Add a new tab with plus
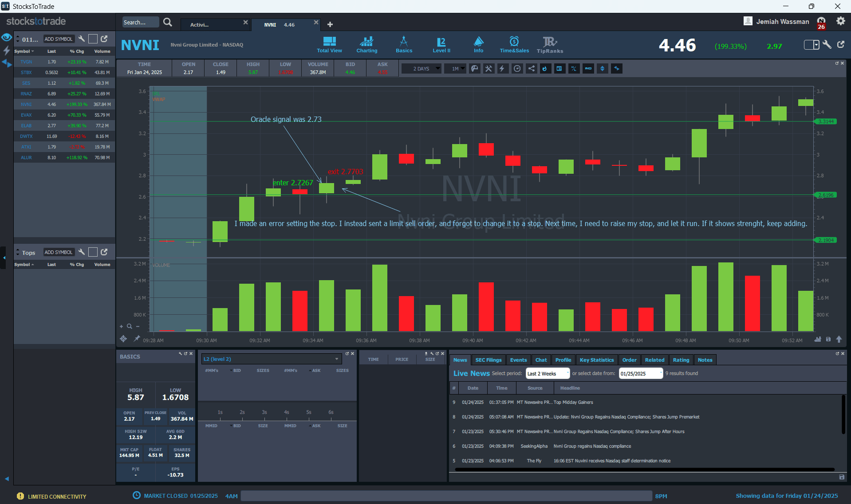The image size is (851, 504). click(x=330, y=24)
